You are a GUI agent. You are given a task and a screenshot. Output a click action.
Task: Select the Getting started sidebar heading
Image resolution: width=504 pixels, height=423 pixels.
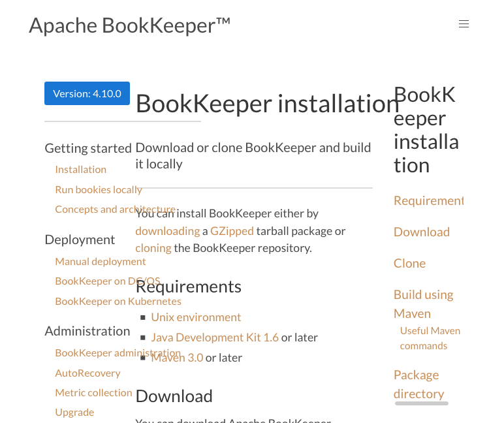point(88,148)
